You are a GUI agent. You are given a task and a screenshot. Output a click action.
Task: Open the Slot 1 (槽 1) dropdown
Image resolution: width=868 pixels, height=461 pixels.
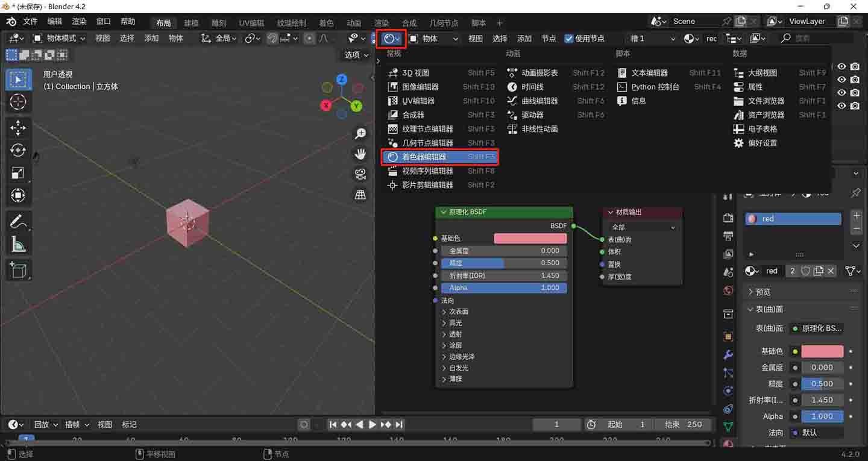coord(653,38)
